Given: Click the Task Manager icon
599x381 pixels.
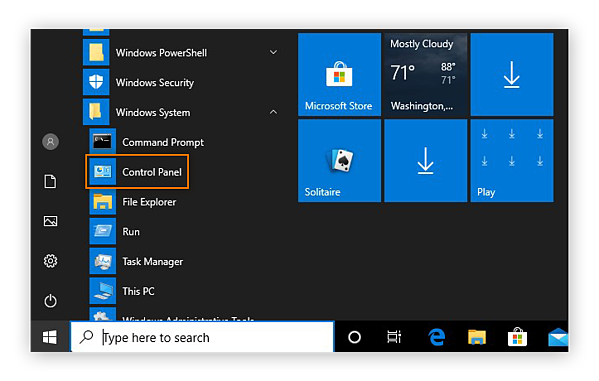Looking at the screenshot, I should [102, 261].
